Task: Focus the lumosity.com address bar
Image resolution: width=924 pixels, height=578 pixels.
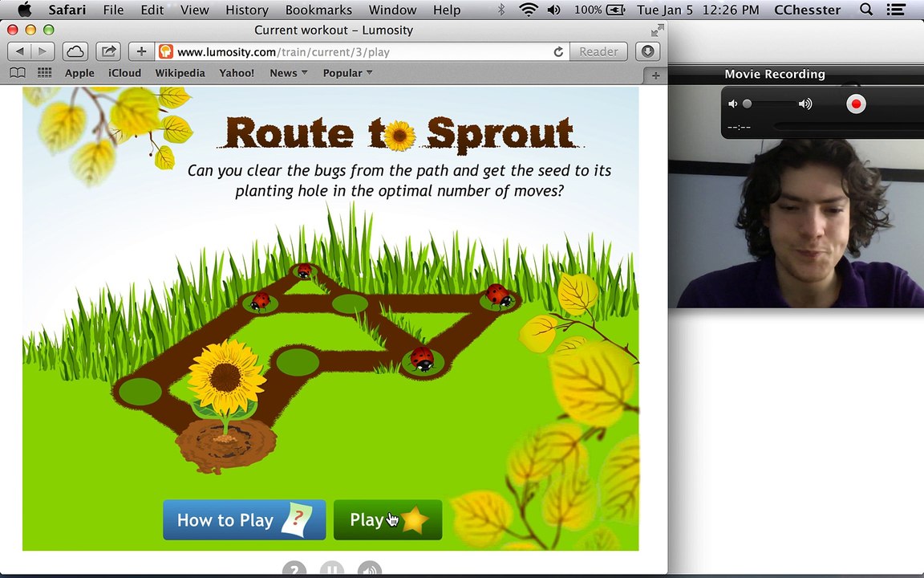Action: click(361, 52)
